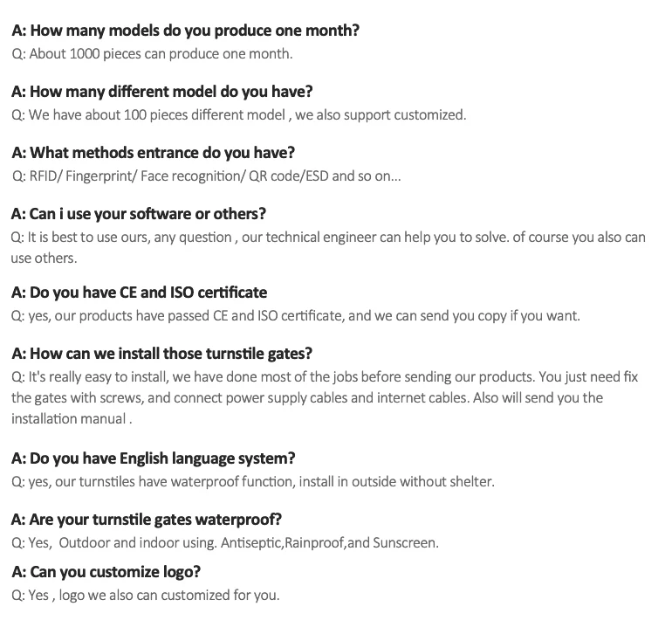Viewport: 672px width, 634px height.
Task: Click the answer "logo we also can customized for you"
Action: [145, 596]
